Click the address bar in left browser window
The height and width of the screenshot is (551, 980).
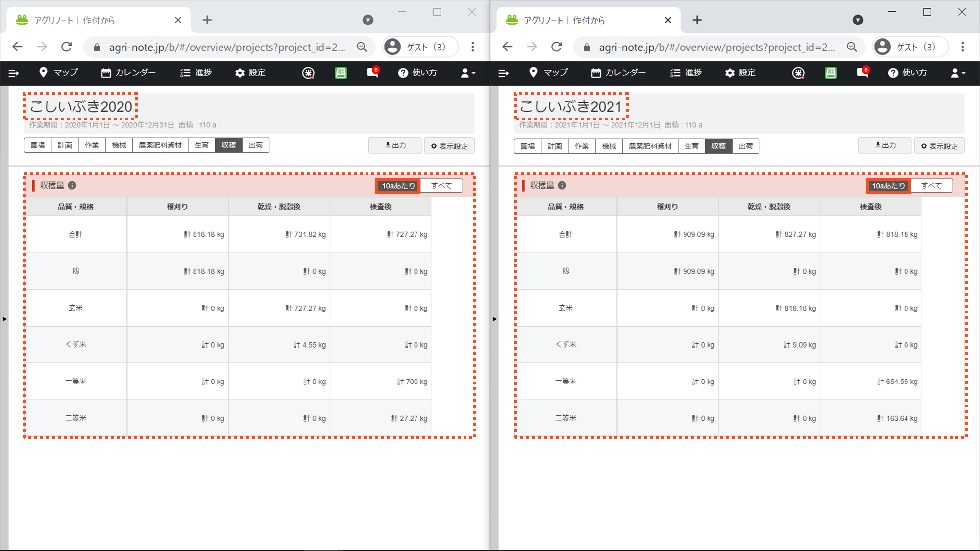coord(225,47)
